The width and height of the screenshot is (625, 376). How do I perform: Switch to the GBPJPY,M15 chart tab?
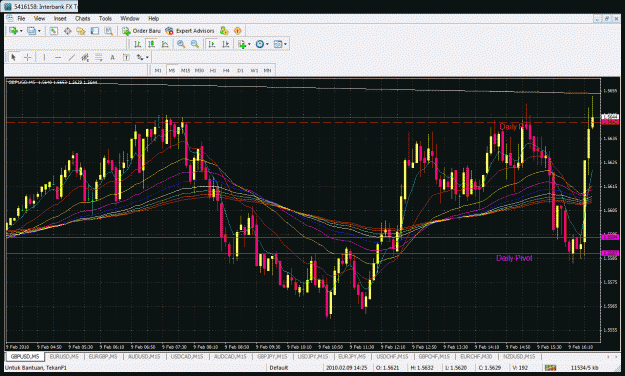pyautogui.click(x=272, y=356)
